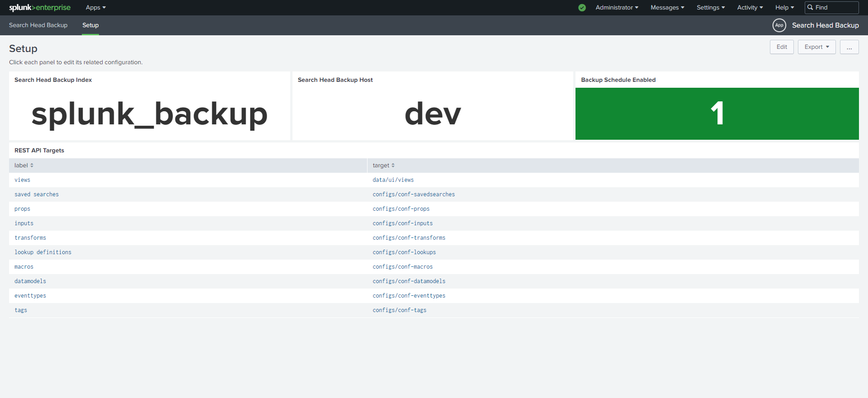This screenshot has width=868, height=398.
Task: Click the REST API Targets panel title
Action: (39, 151)
